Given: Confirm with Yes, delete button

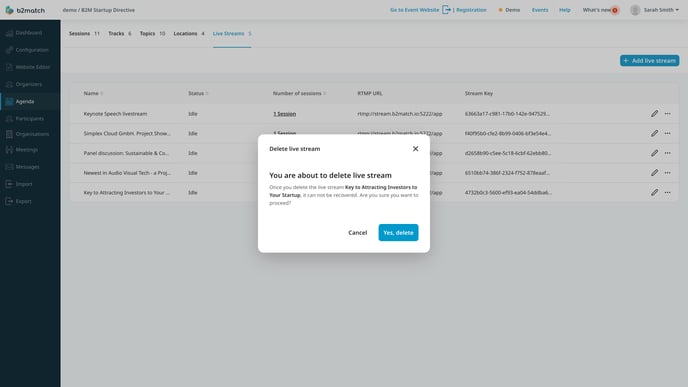Looking at the screenshot, I should click(398, 233).
